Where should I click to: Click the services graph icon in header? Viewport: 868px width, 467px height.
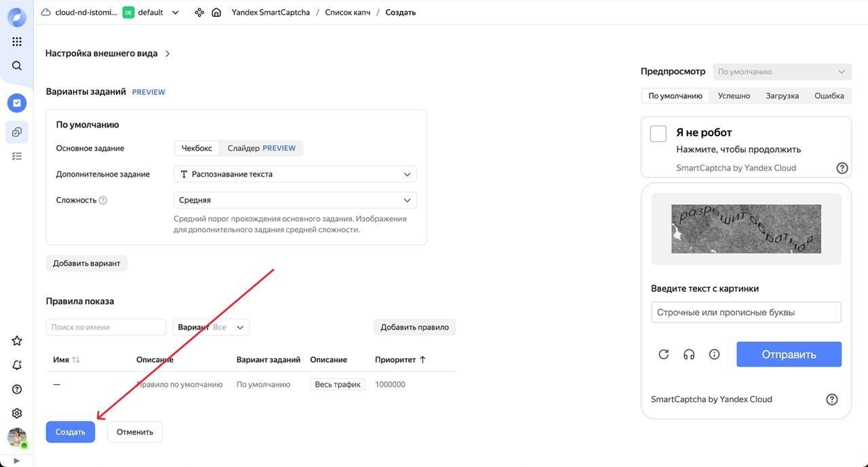click(x=199, y=12)
